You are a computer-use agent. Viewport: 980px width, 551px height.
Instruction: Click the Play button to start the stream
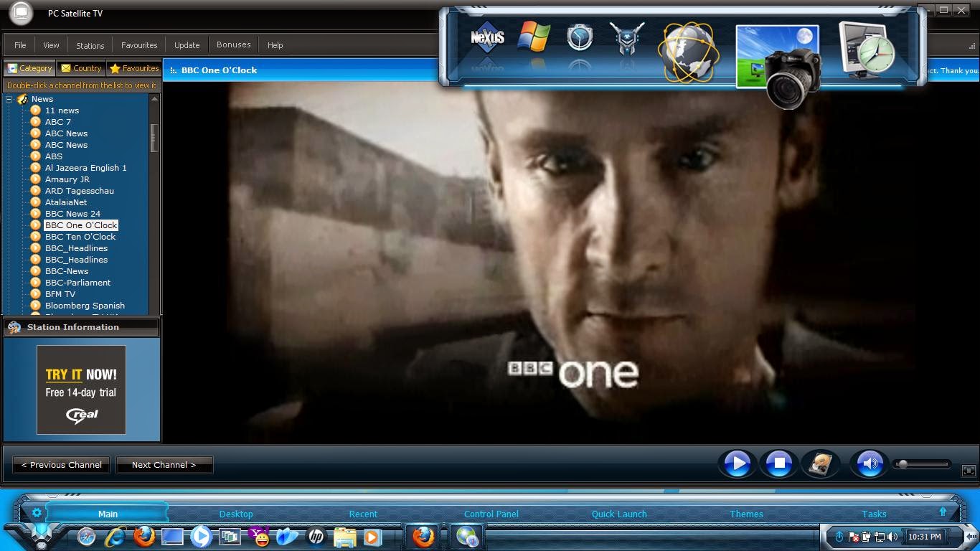click(737, 463)
